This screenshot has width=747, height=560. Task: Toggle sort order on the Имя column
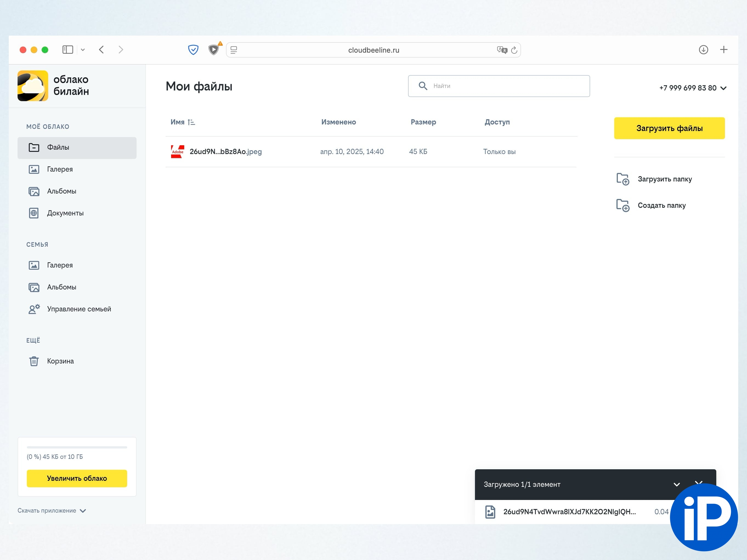pyautogui.click(x=191, y=122)
